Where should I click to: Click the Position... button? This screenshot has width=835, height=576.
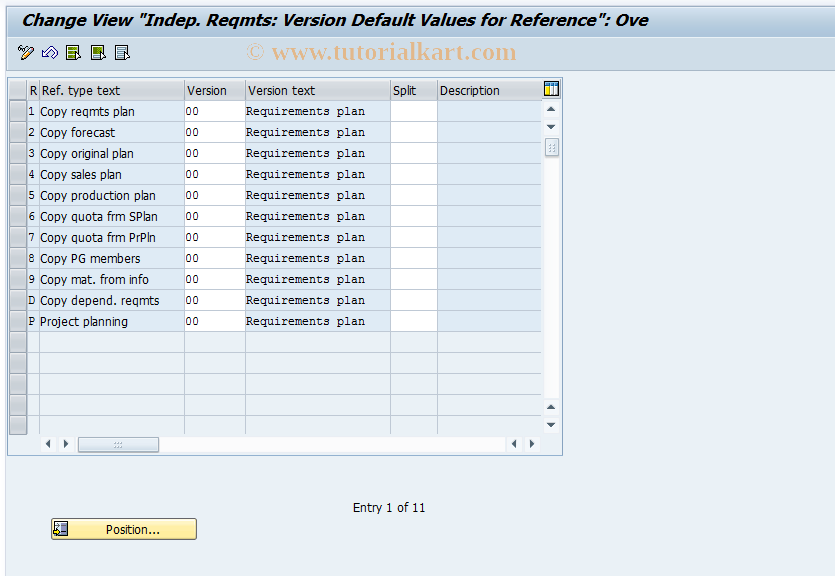[x=124, y=529]
